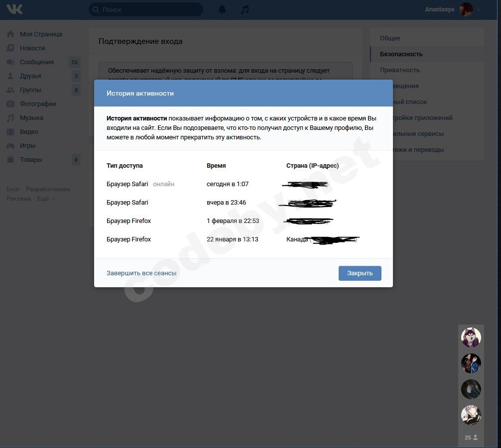
Task: Expand the Ещё footer menu
Action: click(x=46, y=199)
